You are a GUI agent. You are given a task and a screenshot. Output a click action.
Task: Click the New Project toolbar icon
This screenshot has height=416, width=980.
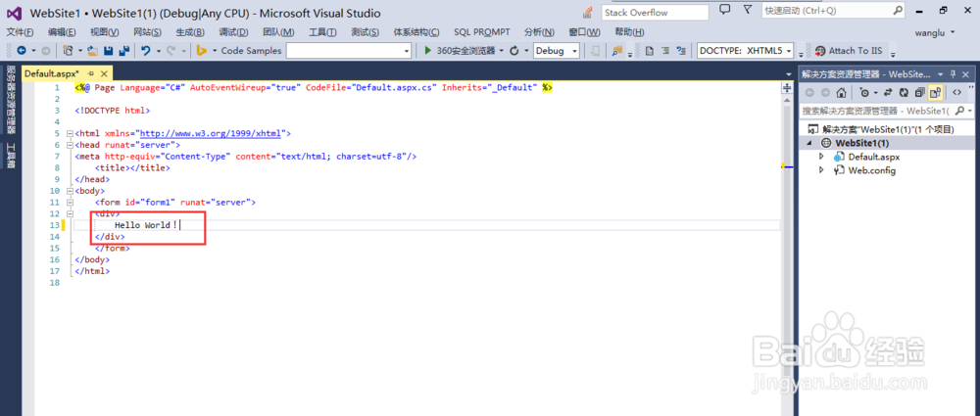click(x=69, y=51)
